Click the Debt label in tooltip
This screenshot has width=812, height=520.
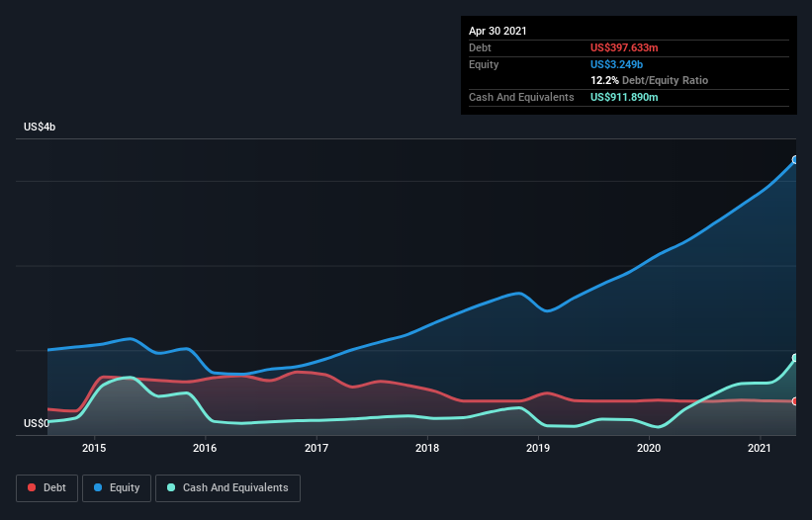tap(480, 47)
